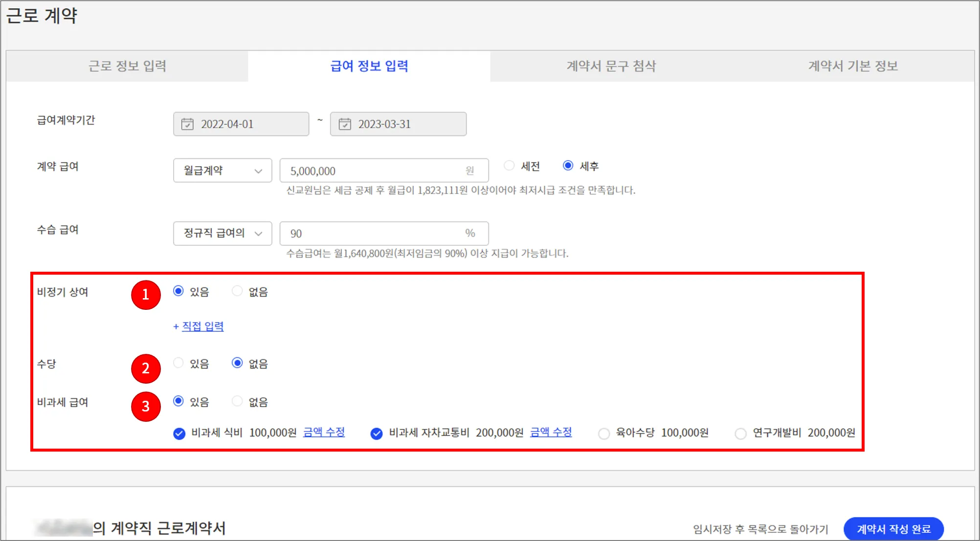Image resolution: width=980 pixels, height=541 pixels.
Task: Click 계약서 작성 완료 button
Action: coord(893,529)
